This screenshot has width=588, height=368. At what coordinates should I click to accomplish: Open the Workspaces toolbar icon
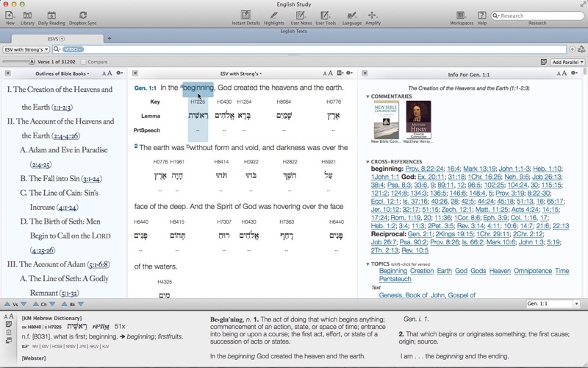pos(462,15)
